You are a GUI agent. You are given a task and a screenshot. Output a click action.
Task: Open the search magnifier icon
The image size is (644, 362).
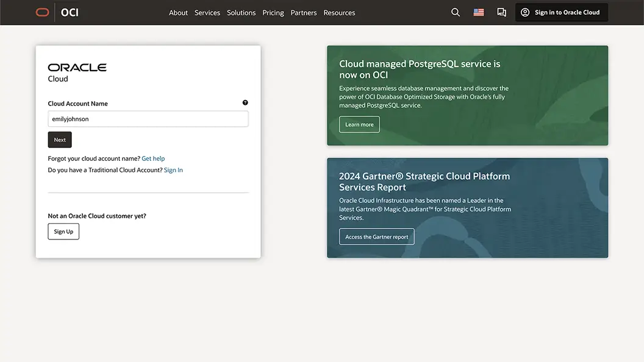(455, 12)
